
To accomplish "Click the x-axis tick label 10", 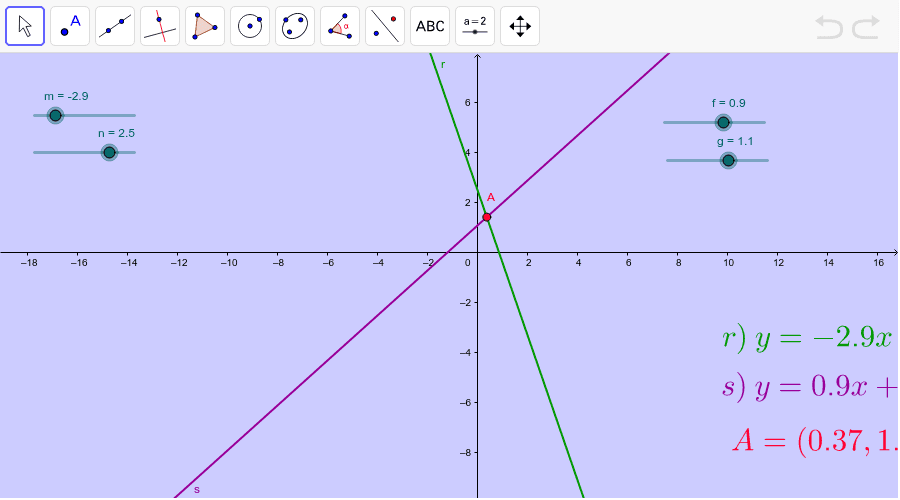I will pos(728,263).
